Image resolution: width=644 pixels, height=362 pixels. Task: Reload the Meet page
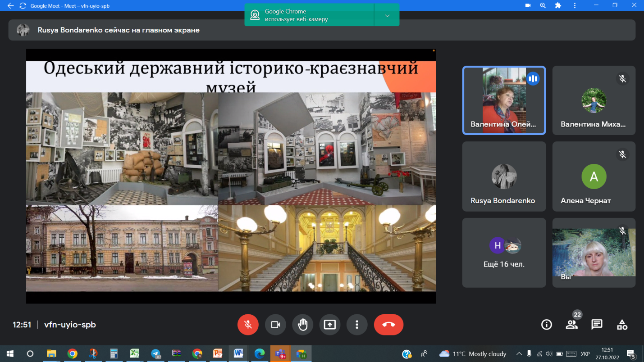pos(23,6)
